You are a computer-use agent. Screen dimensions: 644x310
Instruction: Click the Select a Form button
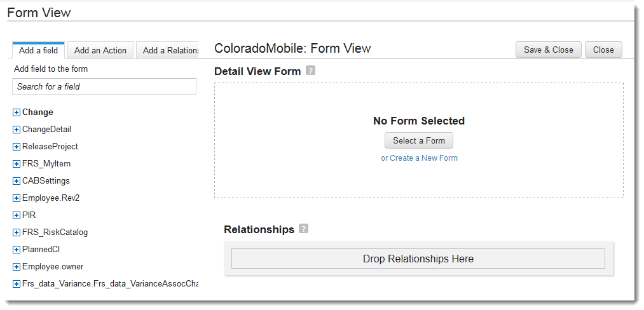pyautogui.click(x=418, y=141)
